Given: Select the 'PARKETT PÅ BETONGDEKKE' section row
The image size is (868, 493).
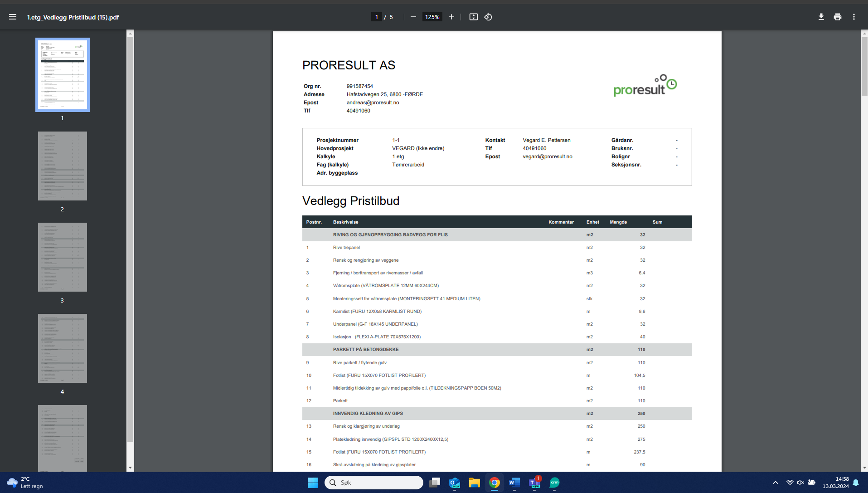Looking at the screenshot, I should point(497,350).
